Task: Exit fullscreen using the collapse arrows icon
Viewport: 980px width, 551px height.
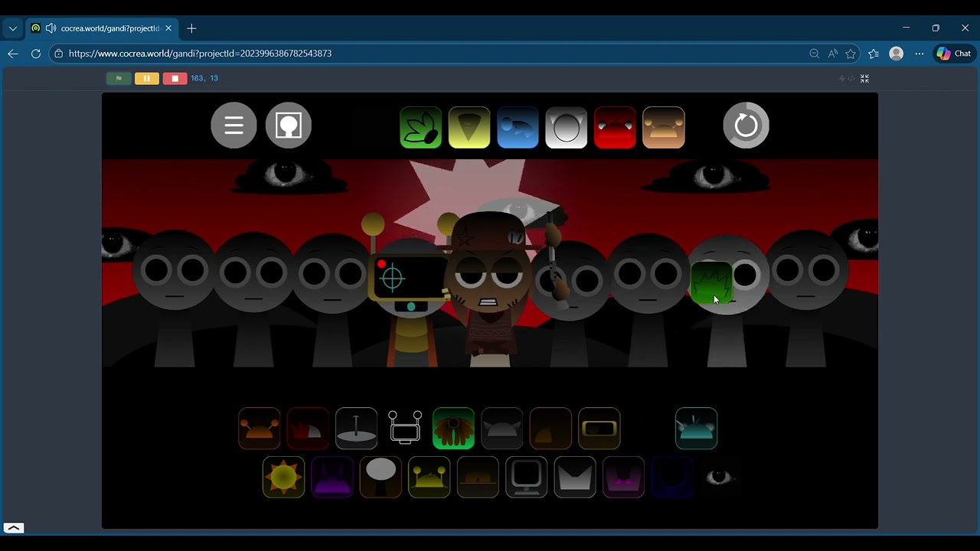Action: coord(864,78)
